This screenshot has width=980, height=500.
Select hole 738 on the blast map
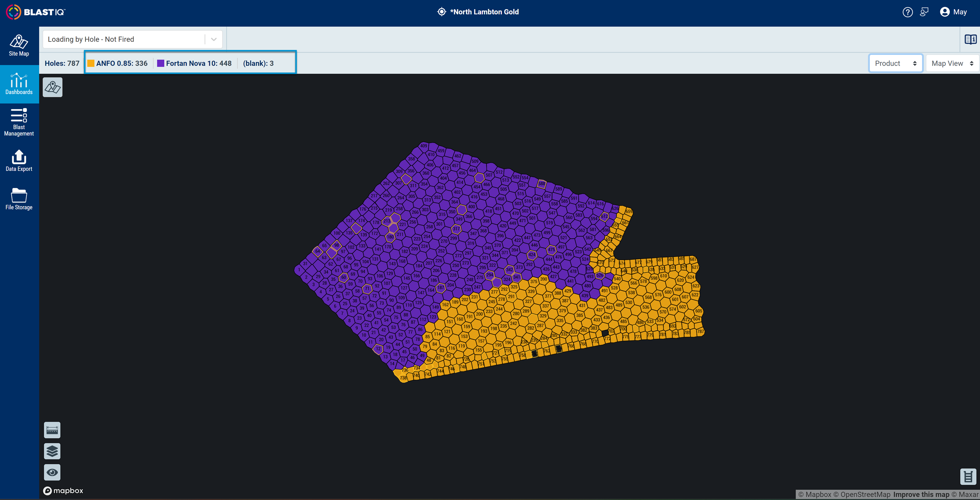click(403, 378)
